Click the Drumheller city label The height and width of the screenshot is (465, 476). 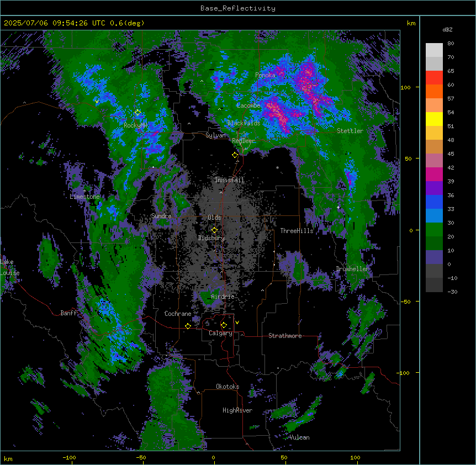click(x=352, y=269)
